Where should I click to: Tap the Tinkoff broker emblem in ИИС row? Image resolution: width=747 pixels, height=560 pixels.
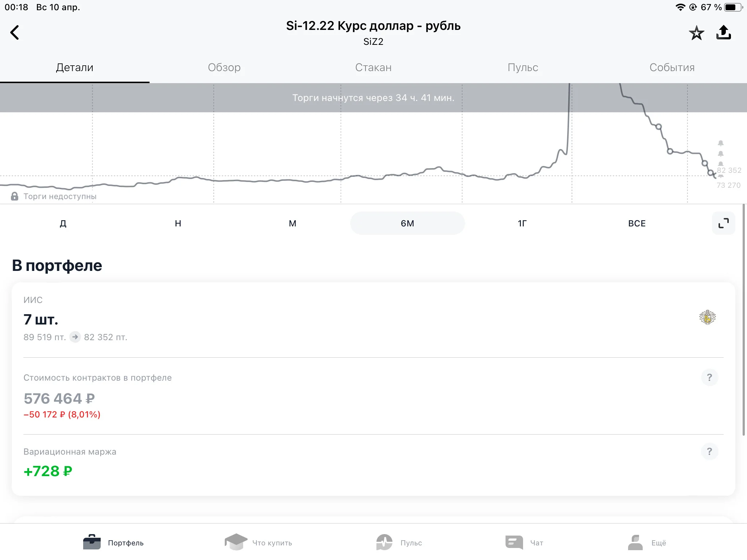click(707, 317)
